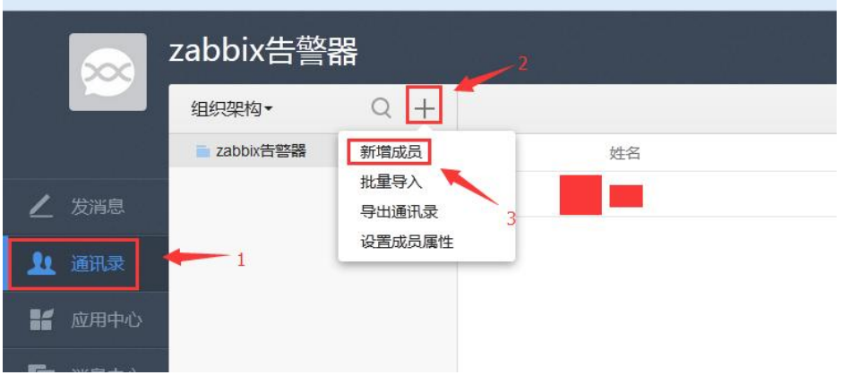Select 导出通讯录 menu entry

tap(400, 211)
